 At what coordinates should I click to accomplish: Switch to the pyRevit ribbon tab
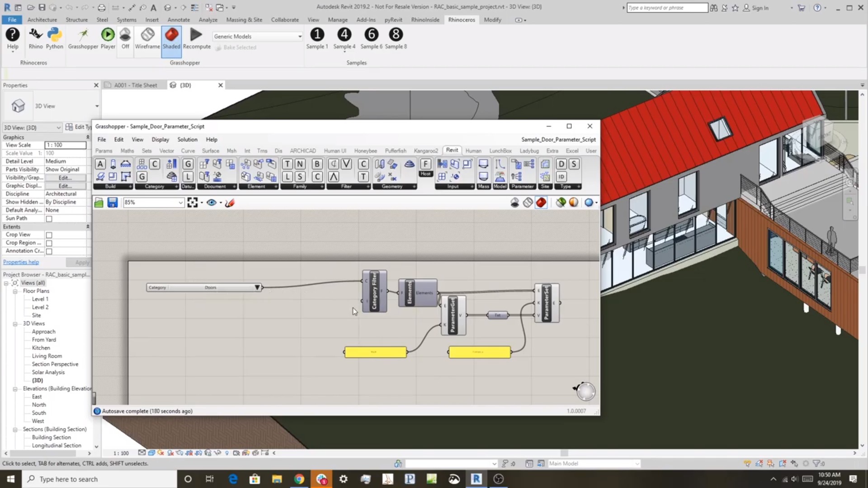pyautogui.click(x=393, y=20)
